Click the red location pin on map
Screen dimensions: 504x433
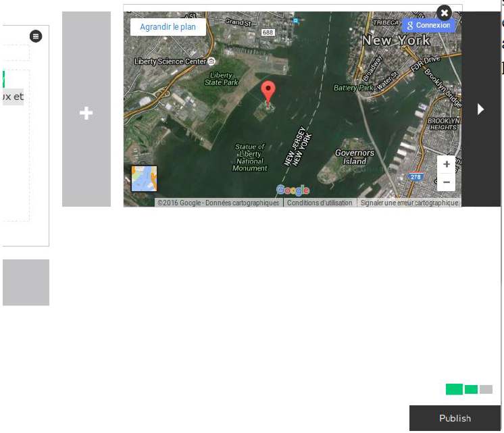(x=268, y=92)
